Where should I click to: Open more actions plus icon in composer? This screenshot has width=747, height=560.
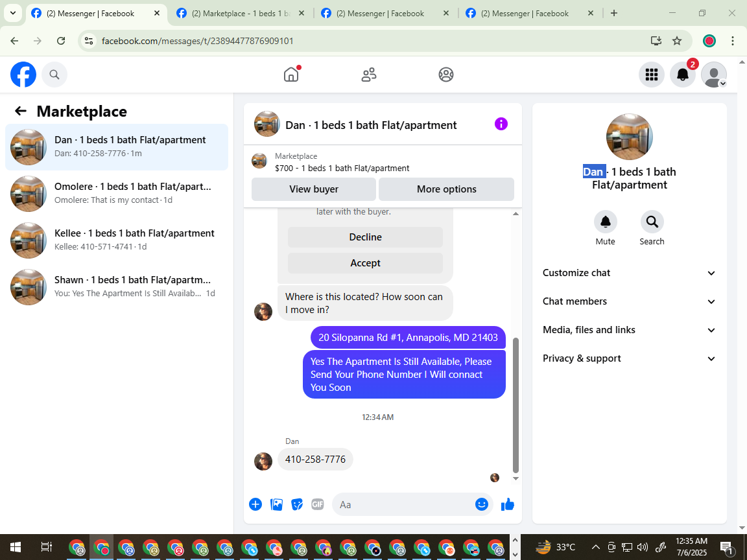coord(255,504)
